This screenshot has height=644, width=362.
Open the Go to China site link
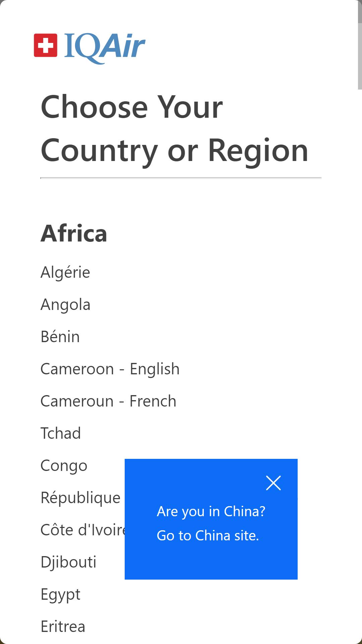pyautogui.click(x=208, y=536)
